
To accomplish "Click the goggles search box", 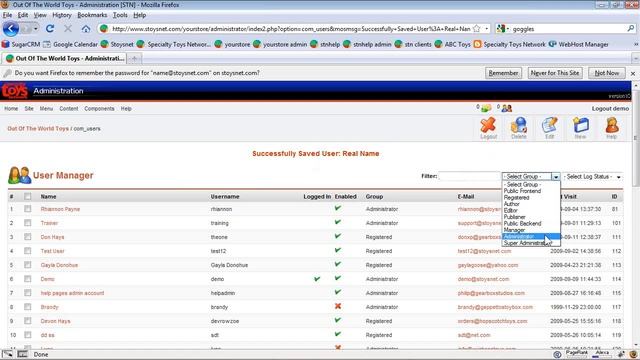I will [x=568, y=29].
